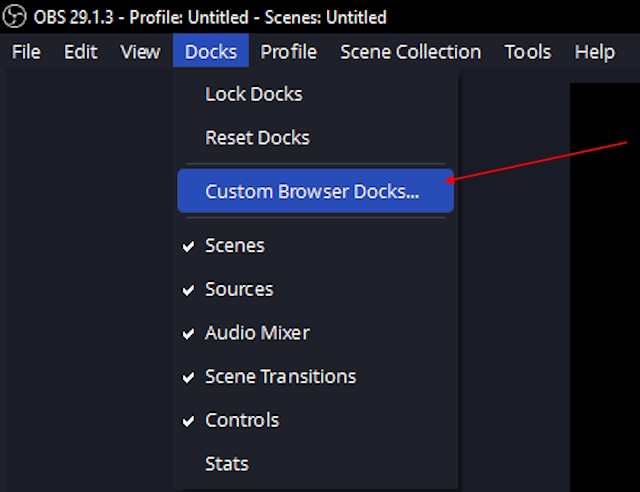Choose Reset Docks from the menu
Image resolution: width=640 pixels, height=492 pixels.
point(257,138)
